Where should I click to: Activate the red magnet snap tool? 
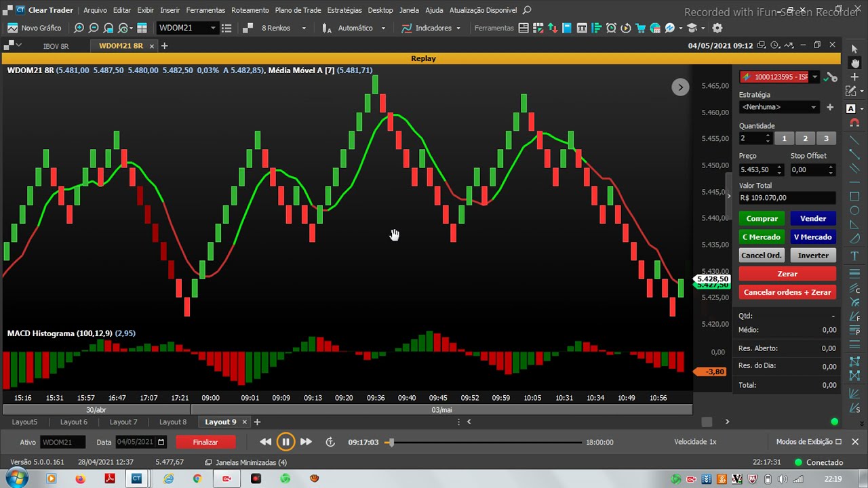click(x=854, y=123)
